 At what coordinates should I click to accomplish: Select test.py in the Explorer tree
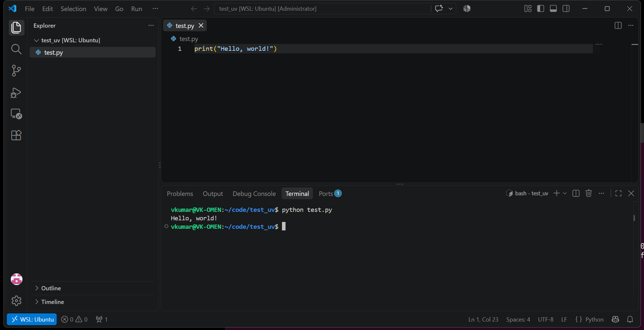point(93,52)
